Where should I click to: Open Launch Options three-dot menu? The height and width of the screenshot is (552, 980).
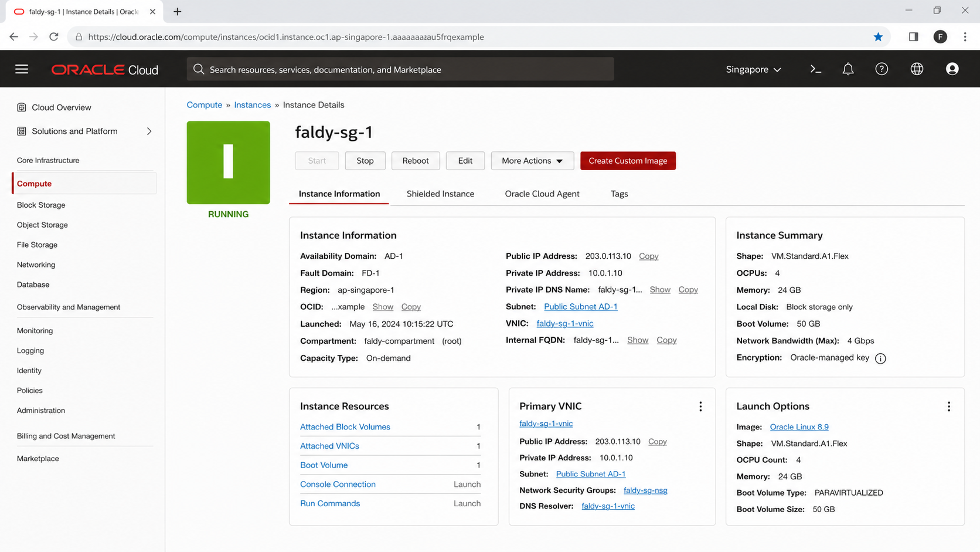pos(949,407)
